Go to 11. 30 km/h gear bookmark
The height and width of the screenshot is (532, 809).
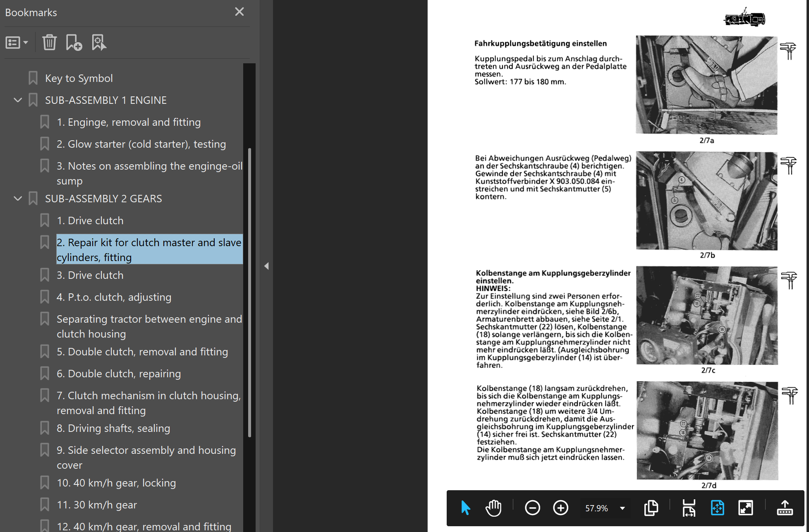coord(97,505)
